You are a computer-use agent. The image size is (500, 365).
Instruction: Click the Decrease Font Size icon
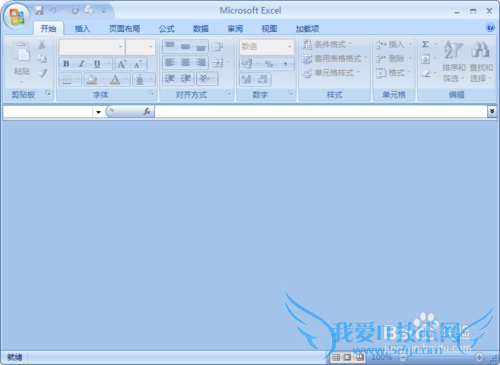coord(138,64)
